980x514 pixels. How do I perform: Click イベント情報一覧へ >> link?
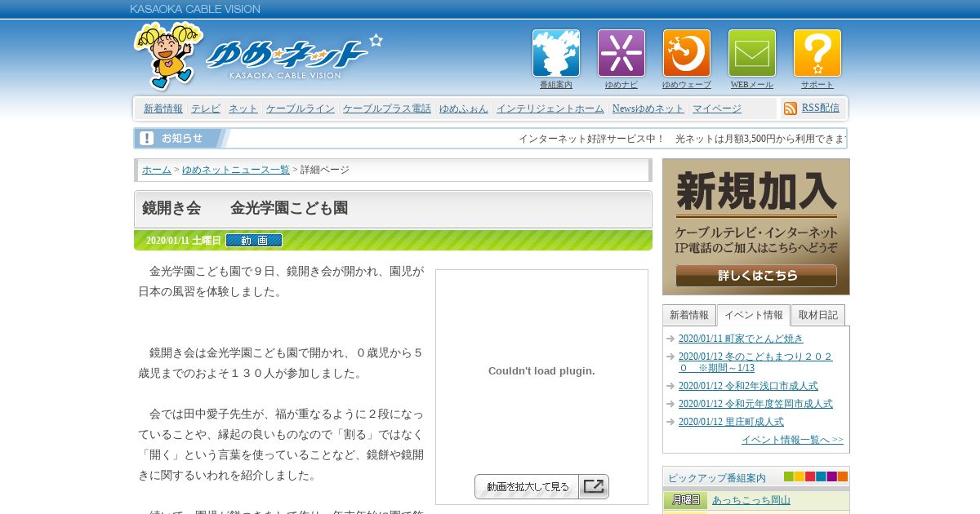click(x=792, y=440)
